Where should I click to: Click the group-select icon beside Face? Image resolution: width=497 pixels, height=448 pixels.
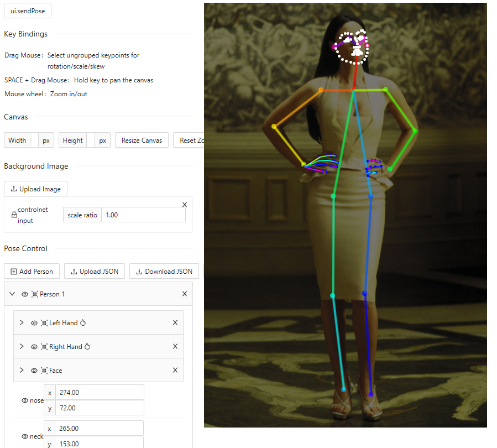click(44, 371)
